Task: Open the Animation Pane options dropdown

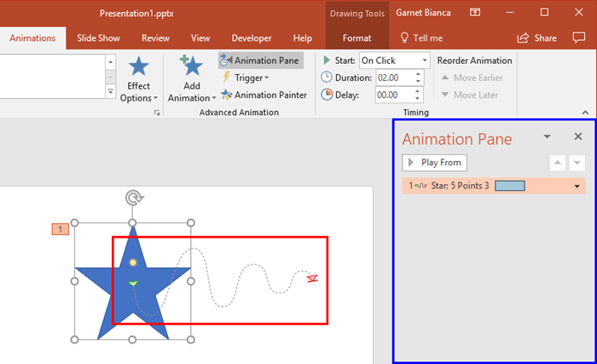Action: pos(548,136)
